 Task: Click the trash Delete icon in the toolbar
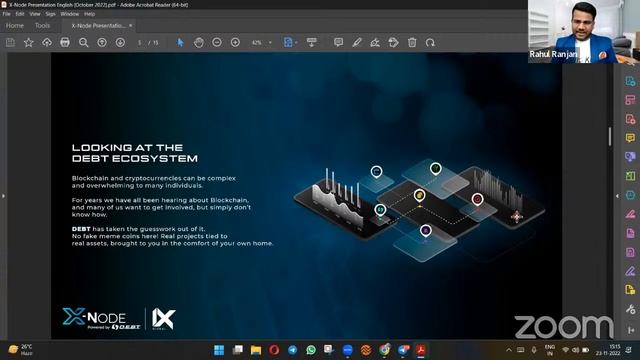pyautogui.click(x=412, y=42)
